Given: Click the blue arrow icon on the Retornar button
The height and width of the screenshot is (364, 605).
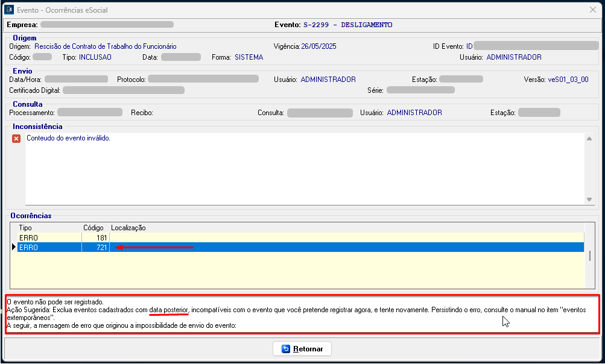Looking at the screenshot, I should [x=286, y=349].
